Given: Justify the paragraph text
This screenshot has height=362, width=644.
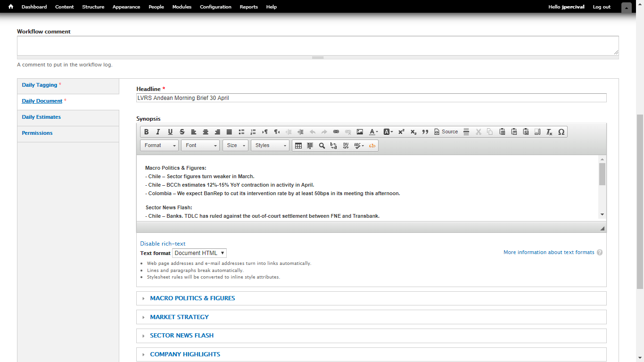Looking at the screenshot, I should (x=229, y=132).
